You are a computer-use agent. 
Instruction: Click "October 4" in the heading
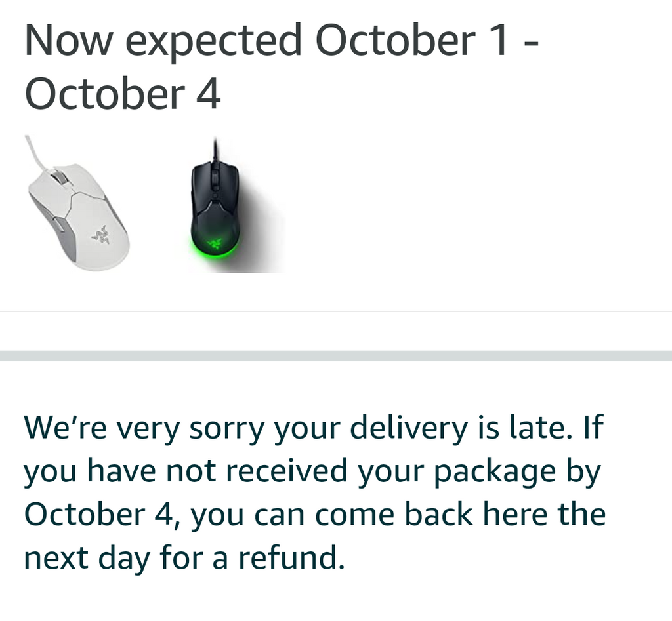123,94
